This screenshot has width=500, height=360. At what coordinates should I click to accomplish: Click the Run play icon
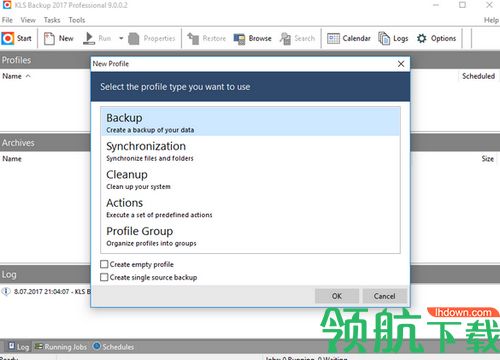click(89, 38)
